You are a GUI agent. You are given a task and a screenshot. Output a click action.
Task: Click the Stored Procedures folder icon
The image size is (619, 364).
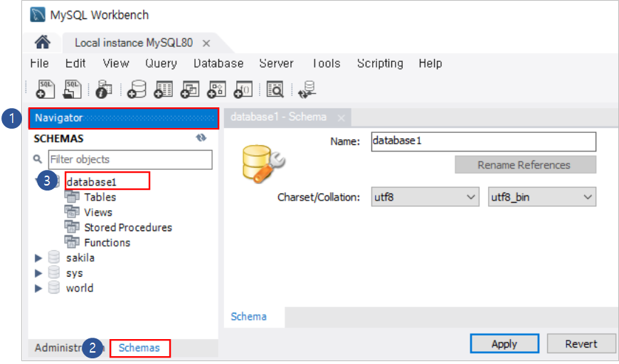click(x=72, y=227)
